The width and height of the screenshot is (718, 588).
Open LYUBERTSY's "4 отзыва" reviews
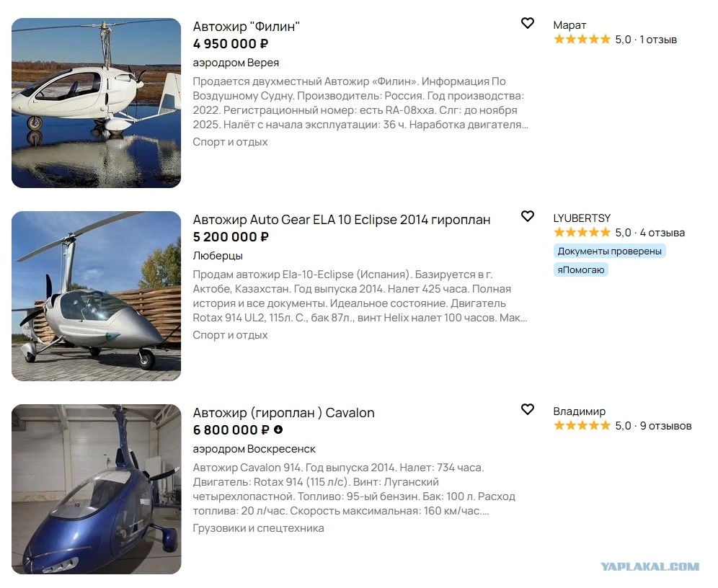point(662,233)
